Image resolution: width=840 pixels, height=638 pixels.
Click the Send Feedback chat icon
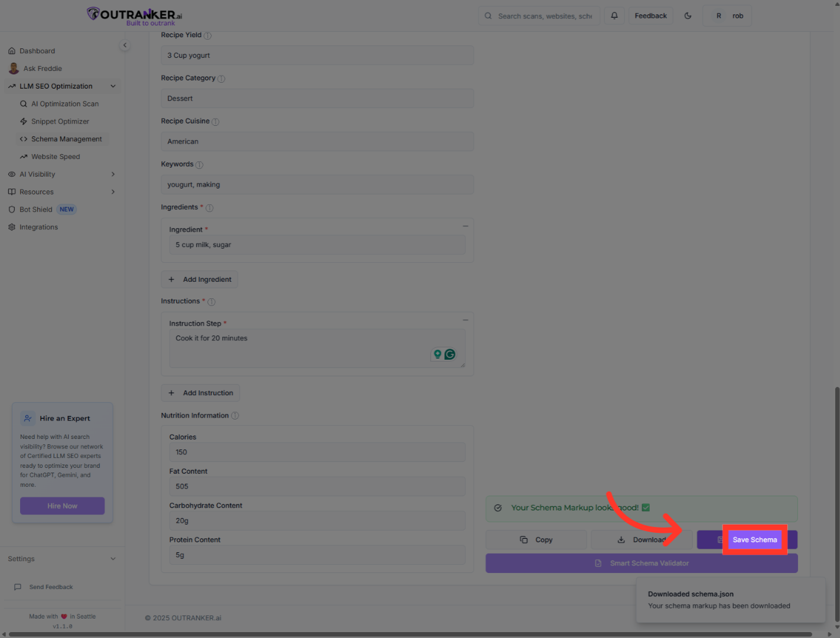coord(18,587)
